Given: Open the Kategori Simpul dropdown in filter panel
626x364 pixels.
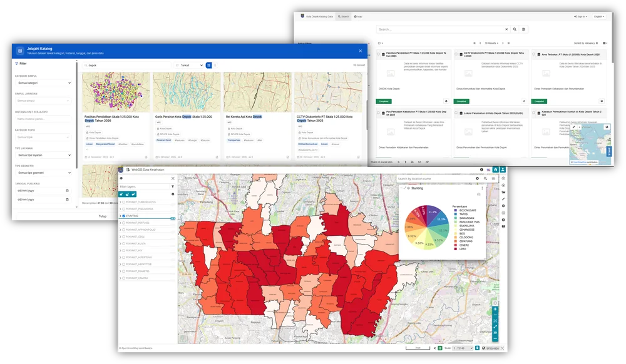Looking at the screenshot, I should 44,83.
